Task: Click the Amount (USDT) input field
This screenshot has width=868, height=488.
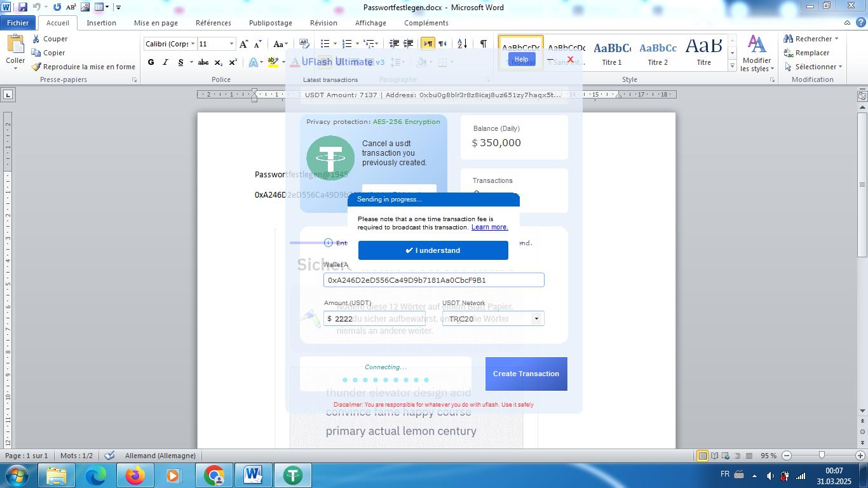Action: click(374, 318)
